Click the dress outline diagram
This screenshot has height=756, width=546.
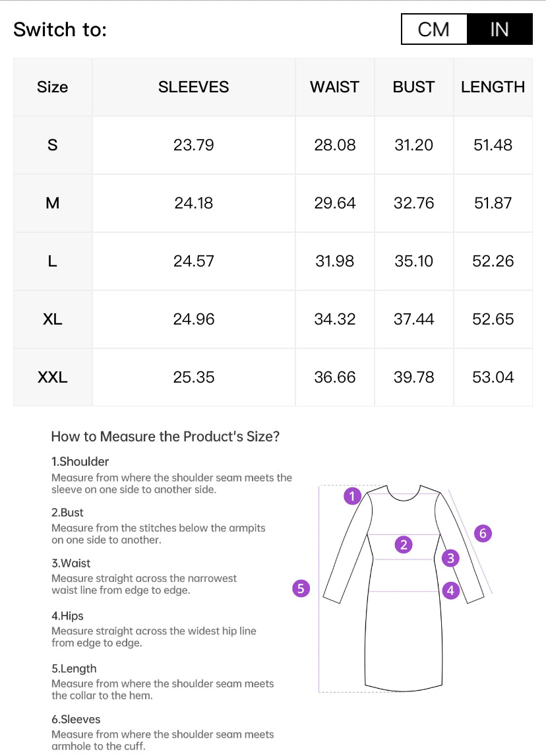[404, 588]
